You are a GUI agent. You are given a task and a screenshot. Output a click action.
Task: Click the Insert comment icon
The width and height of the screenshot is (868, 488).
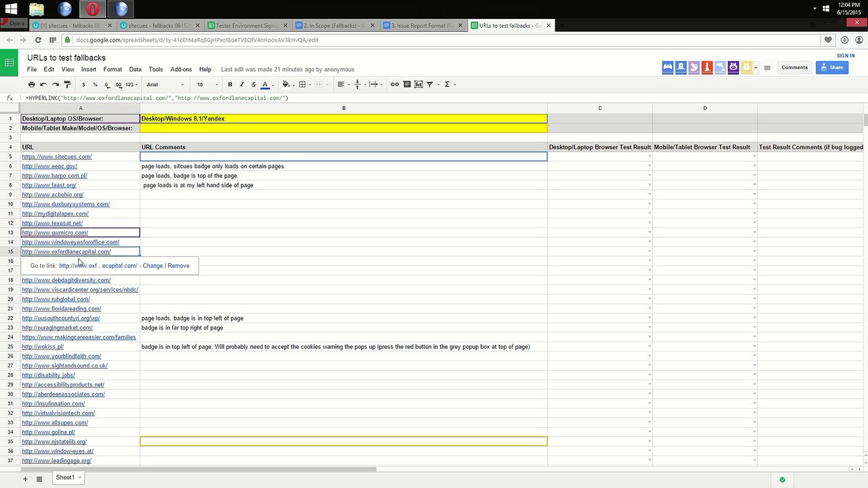tap(407, 85)
